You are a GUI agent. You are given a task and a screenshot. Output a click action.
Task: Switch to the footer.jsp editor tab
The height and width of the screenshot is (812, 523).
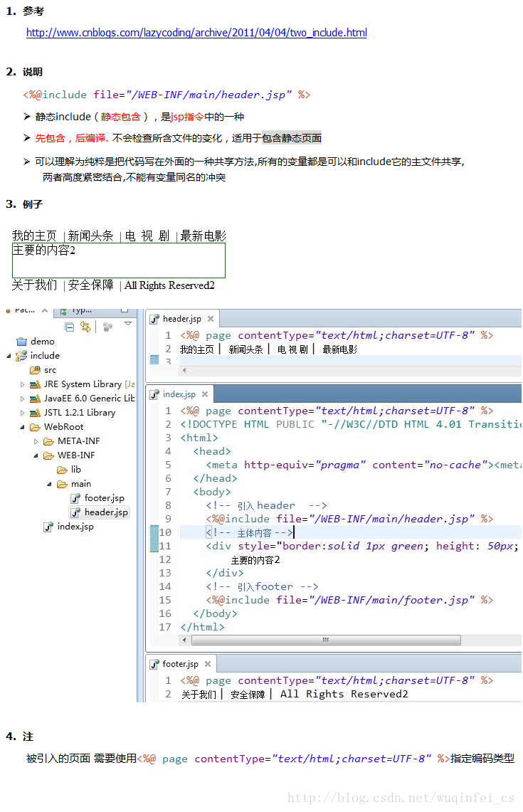pos(180,663)
